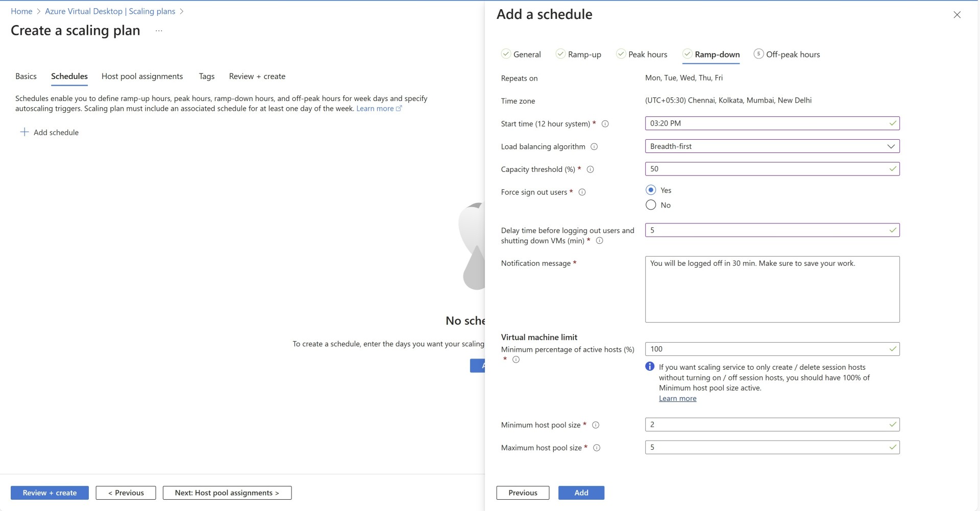This screenshot has height=511, width=980.
Task: Click the step 5 circle for Off-peak hours
Action: (x=758, y=54)
